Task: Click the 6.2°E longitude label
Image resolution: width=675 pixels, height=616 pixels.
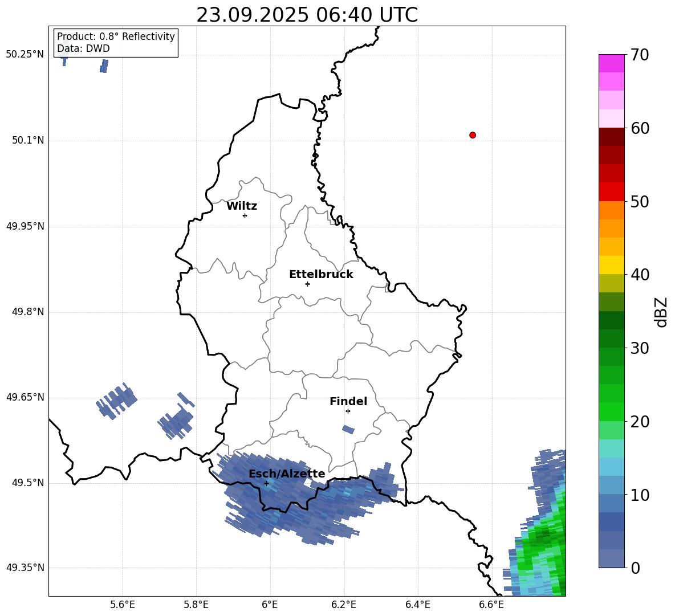Action: coord(344,605)
